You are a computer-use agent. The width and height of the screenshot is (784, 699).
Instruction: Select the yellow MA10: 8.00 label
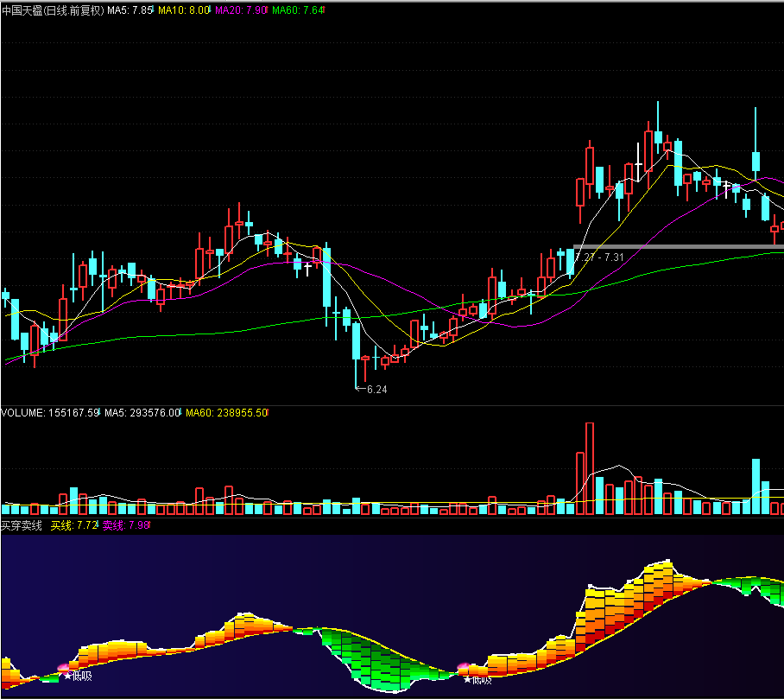(184, 10)
